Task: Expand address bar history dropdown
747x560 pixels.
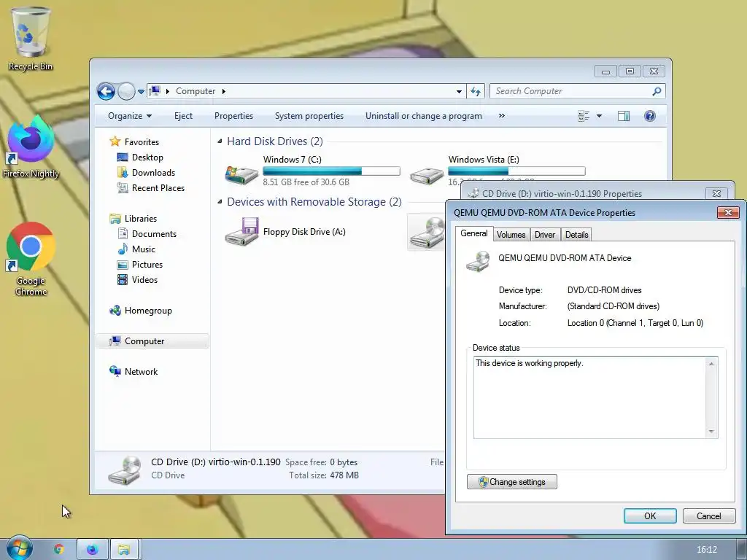Action: (x=459, y=91)
